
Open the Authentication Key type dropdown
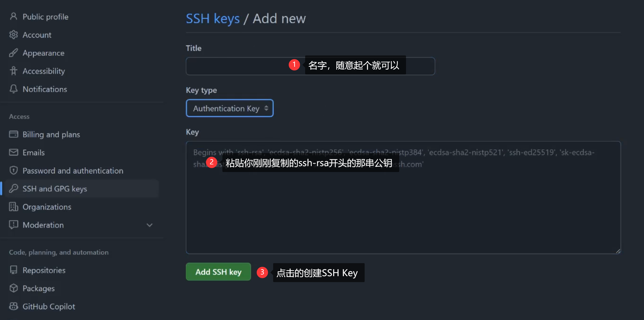click(230, 108)
